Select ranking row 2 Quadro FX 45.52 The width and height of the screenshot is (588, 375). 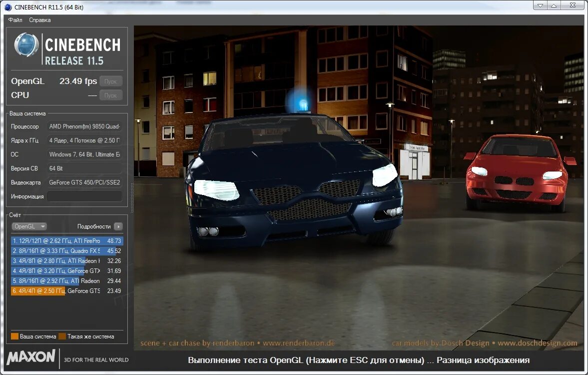point(67,251)
